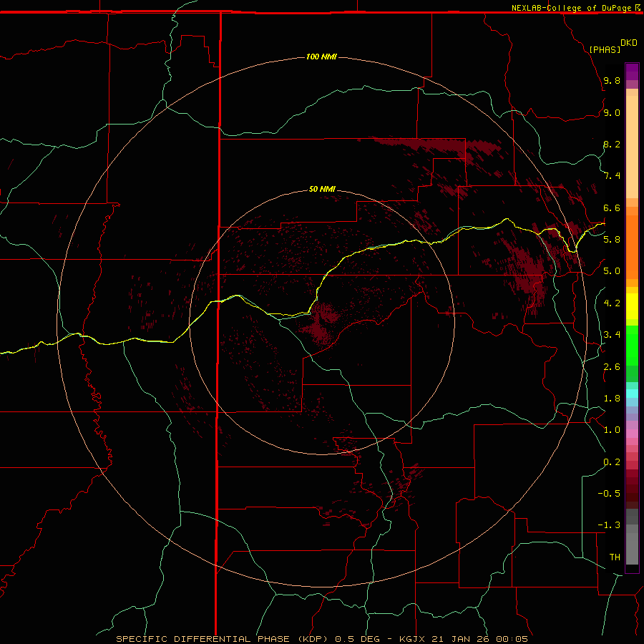The height and width of the screenshot is (644, 644).
Task: Pick the pink color bar segment
Action: coord(632,434)
